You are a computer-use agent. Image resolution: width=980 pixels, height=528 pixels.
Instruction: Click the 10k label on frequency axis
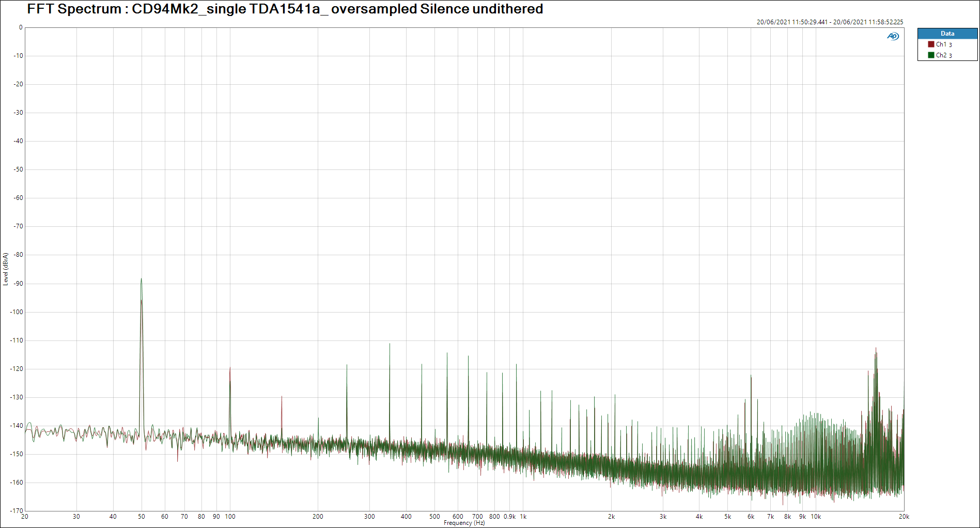815,517
